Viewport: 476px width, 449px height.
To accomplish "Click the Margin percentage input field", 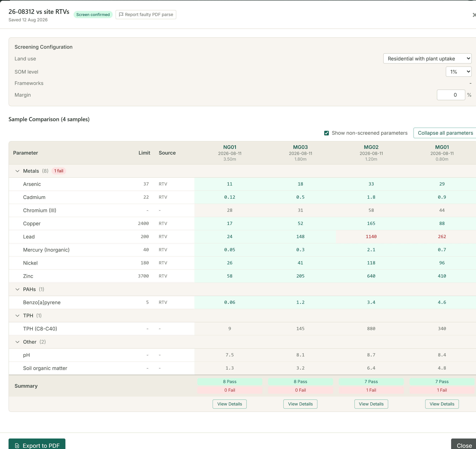I will pyautogui.click(x=451, y=95).
